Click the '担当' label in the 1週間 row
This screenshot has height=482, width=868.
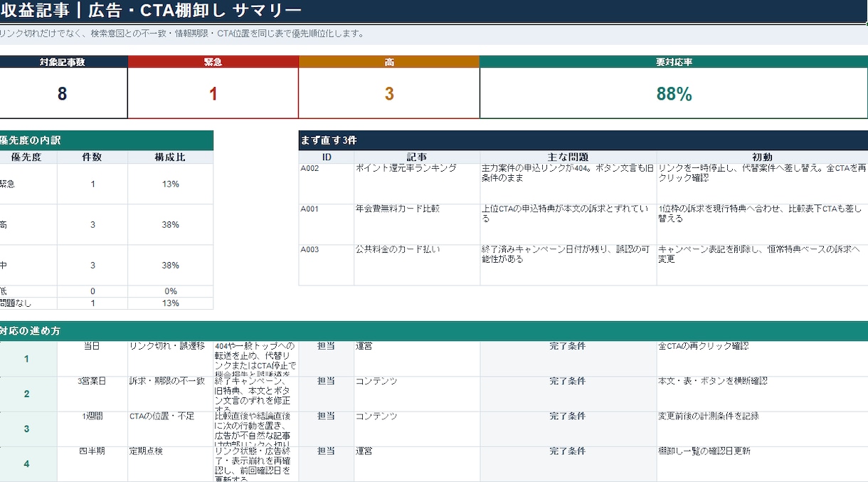click(327, 429)
